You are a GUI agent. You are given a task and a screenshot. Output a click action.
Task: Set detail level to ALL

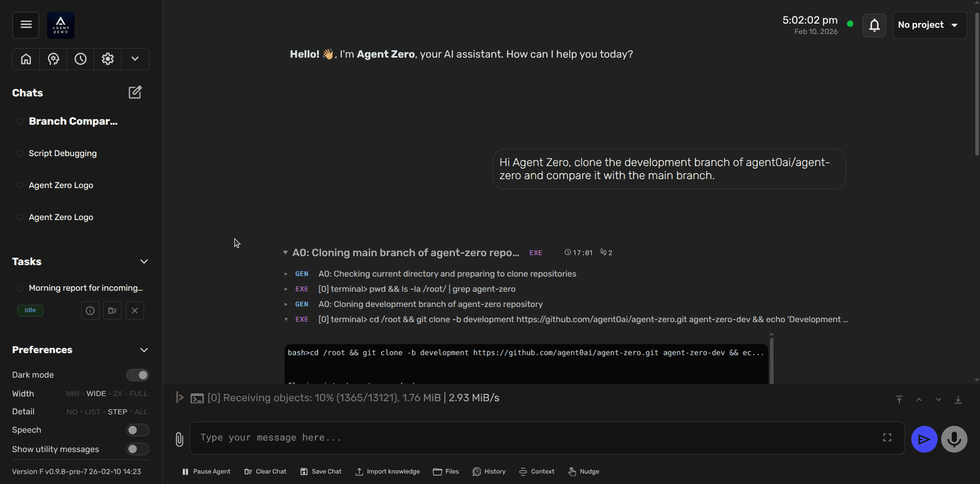coord(141,412)
